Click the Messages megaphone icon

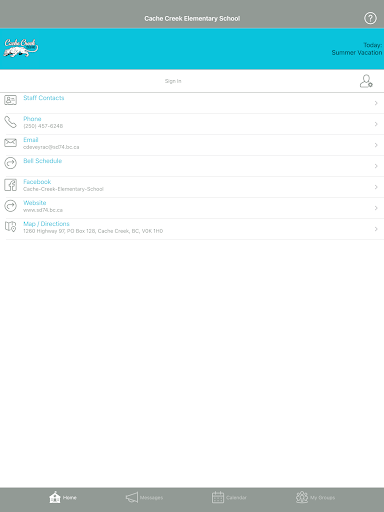coord(132,497)
